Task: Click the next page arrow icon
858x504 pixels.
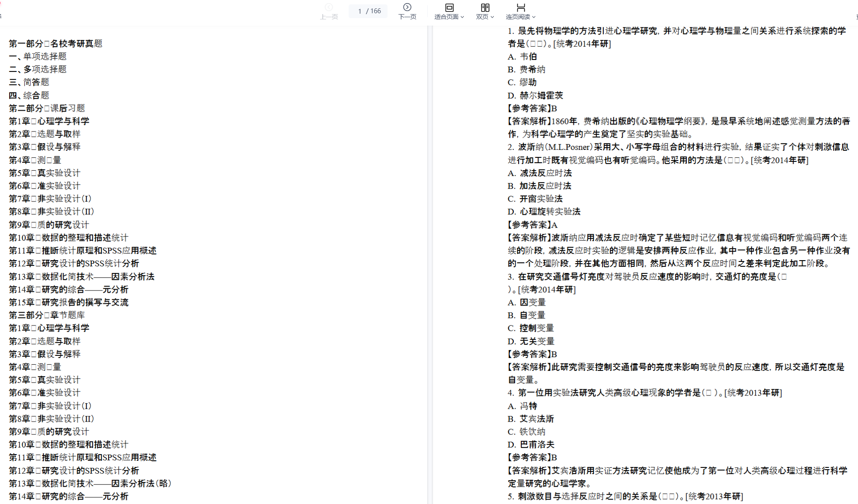Action: 407,7
